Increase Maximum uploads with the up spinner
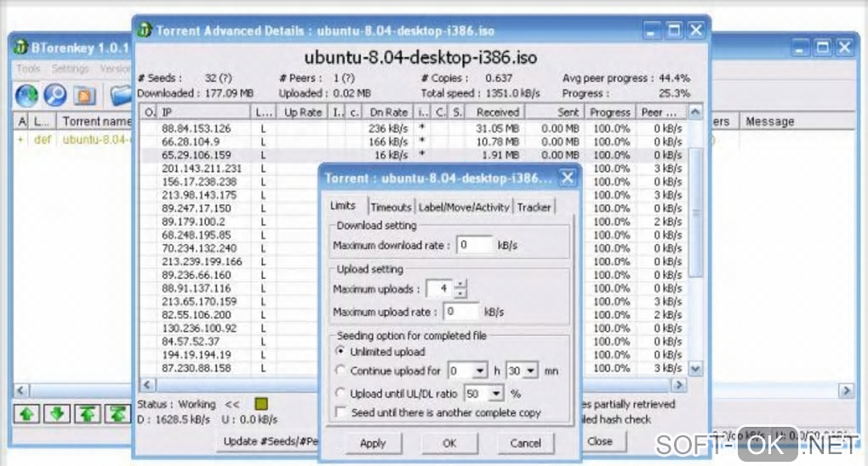Image resolution: width=868 pixels, height=466 pixels. (x=460, y=285)
